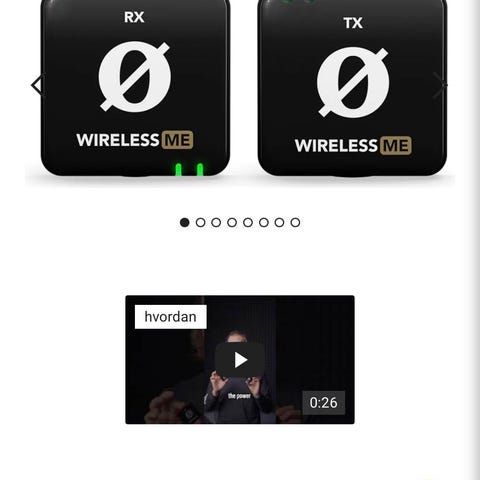The width and height of the screenshot is (480, 480).
Task: Click the page's vertical scrollbar
Action: (x=475, y=240)
